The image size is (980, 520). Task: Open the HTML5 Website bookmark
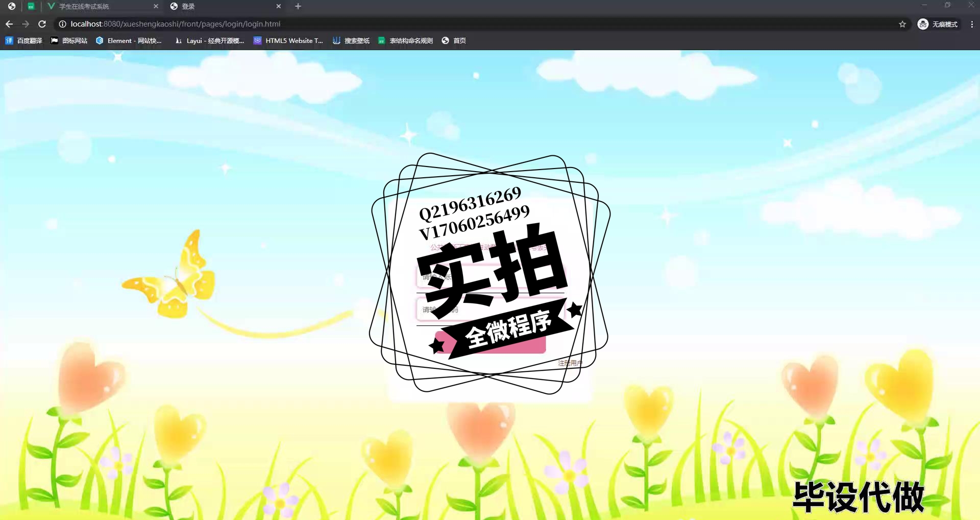pyautogui.click(x=288, y=40)
